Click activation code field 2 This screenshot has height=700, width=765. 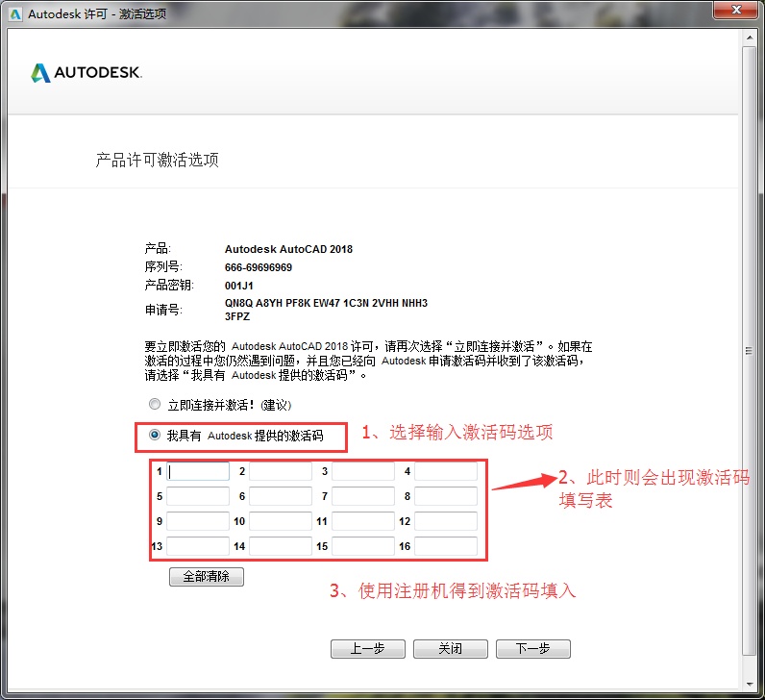[281, 471]
